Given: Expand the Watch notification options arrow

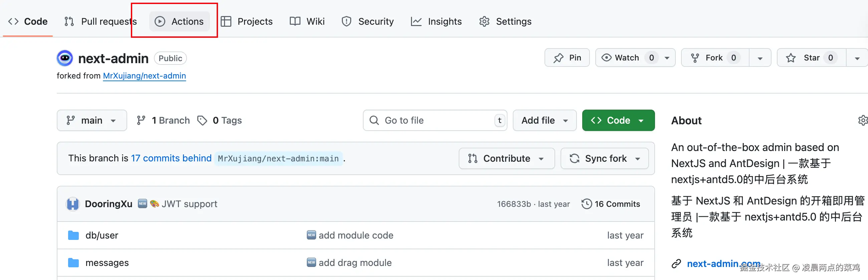Looking at the screenshot, I should click(x=667, y=58).
